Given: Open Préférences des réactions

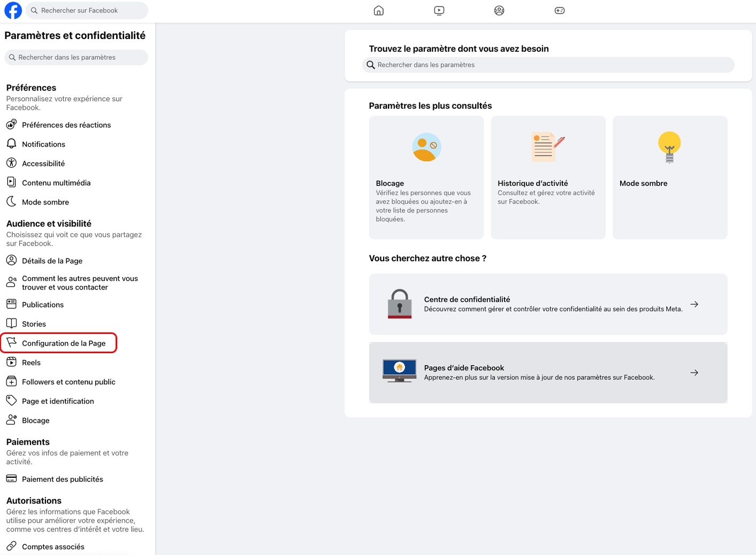Looking at the screenshot, I should click(x=66, y=125).
